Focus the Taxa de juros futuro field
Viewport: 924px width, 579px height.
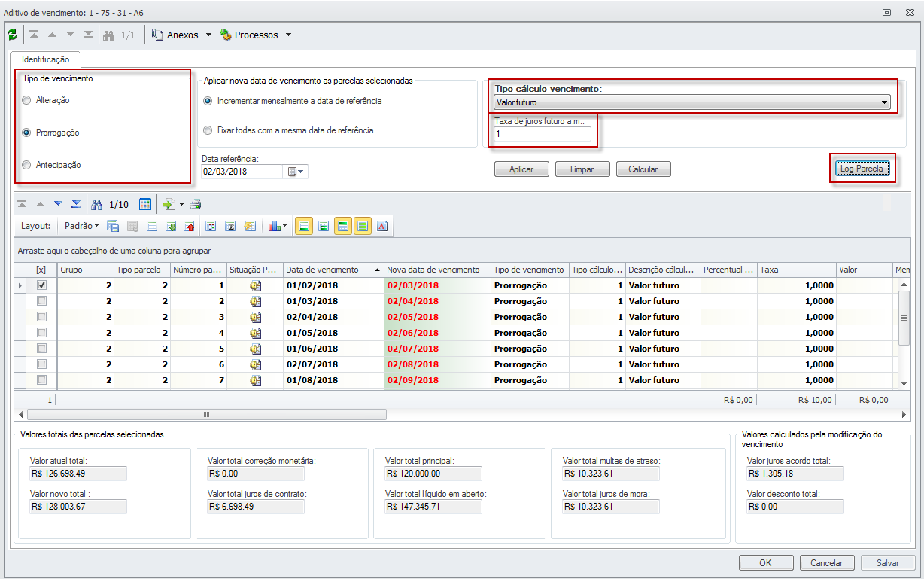pyautogui.click(x=543, y=133)
